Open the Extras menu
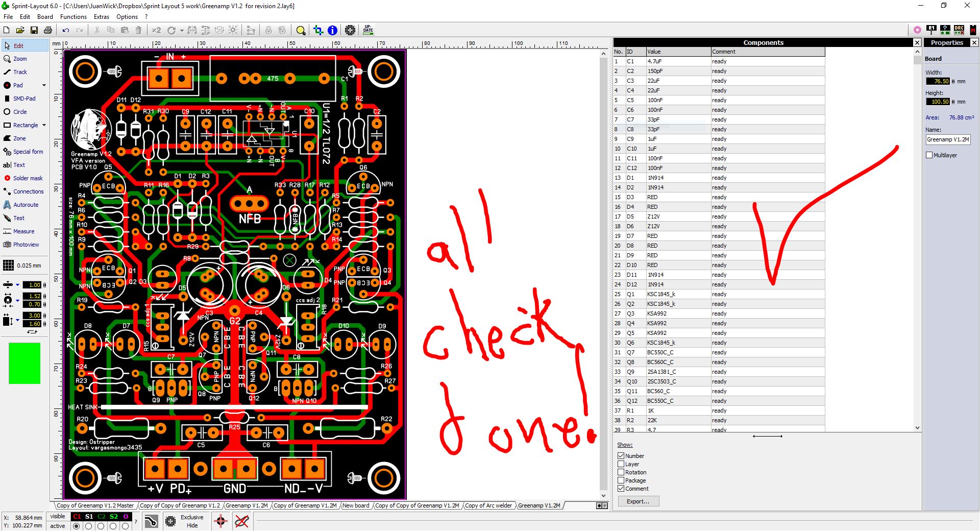Image resolution: width=980 pixels, height=531 pixels. (102, 17)
